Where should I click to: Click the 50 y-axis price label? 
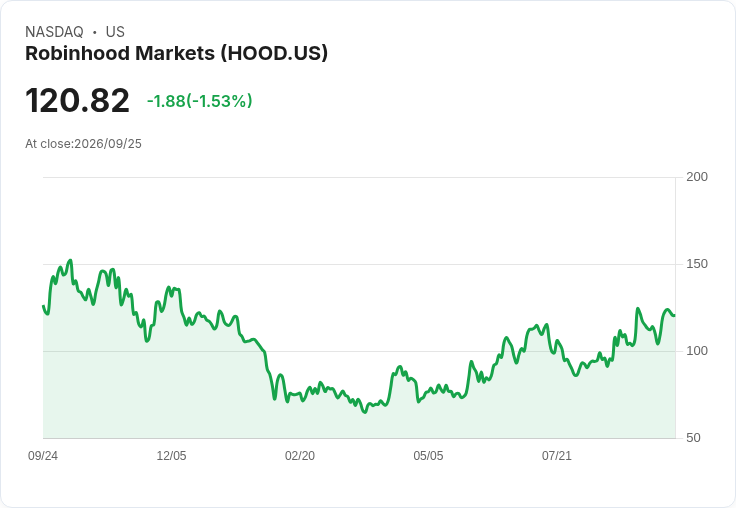(693, 438)
